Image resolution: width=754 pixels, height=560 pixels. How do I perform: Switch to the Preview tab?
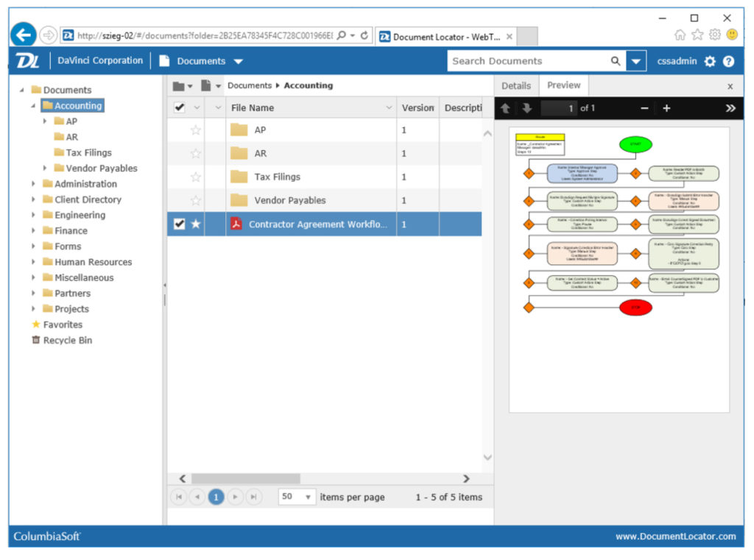[563, 85]
